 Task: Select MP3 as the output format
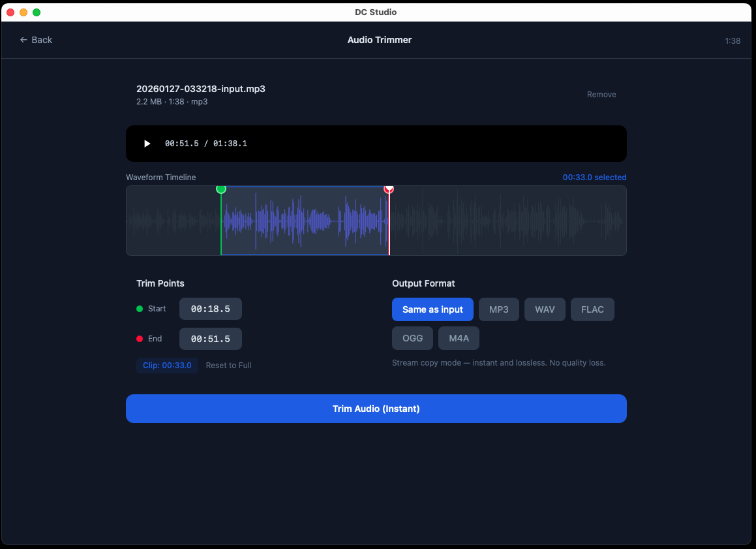coord(498,309)
